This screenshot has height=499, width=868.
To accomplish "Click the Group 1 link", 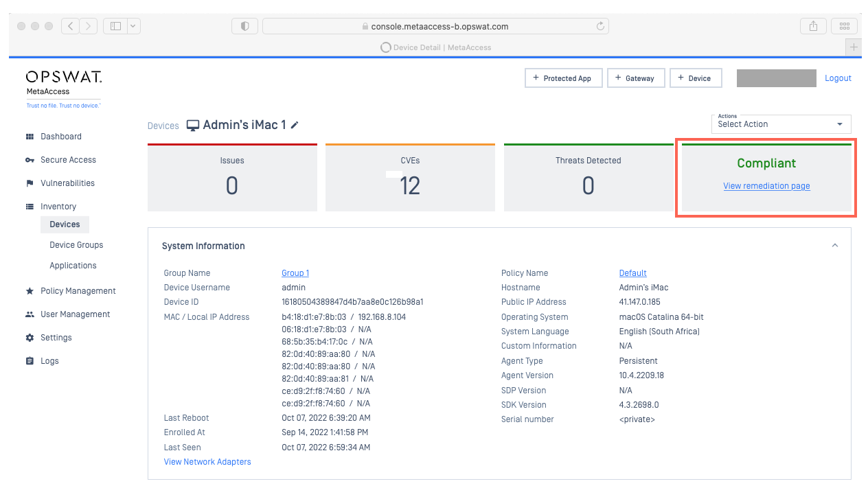I will 295,273.
